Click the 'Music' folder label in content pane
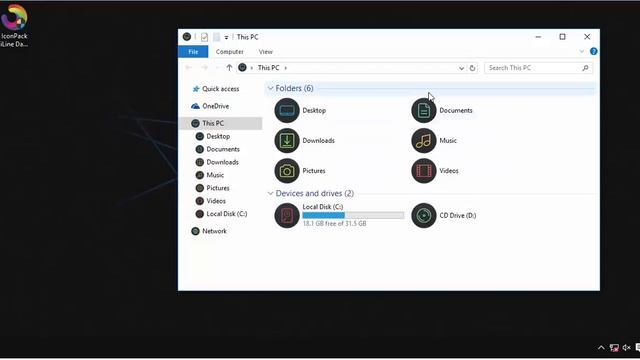640x360 pixels. click(448, 140)
